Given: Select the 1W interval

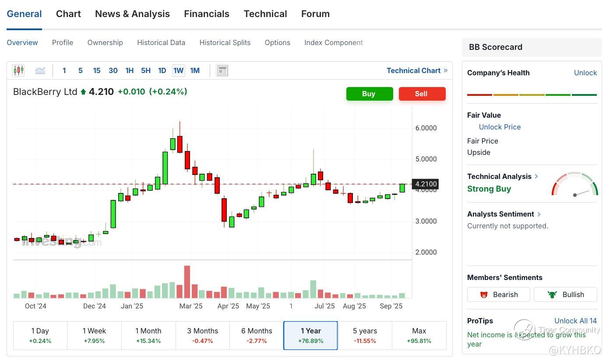Looking at the screenshot, I should pos(179,70).
